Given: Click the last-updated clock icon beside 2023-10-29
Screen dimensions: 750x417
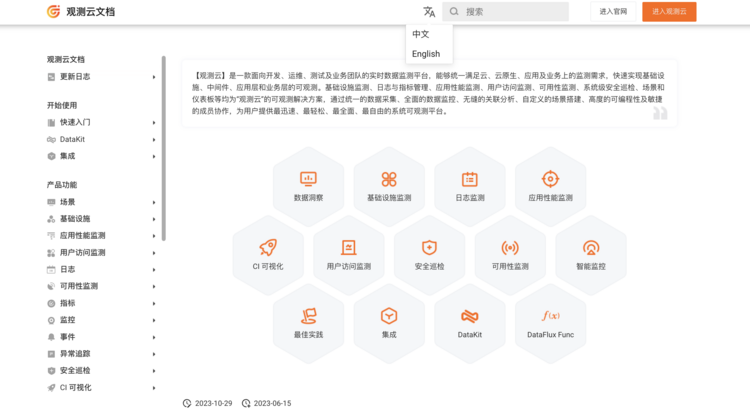Looking at the screenshot, I should [x=187, y=403].
